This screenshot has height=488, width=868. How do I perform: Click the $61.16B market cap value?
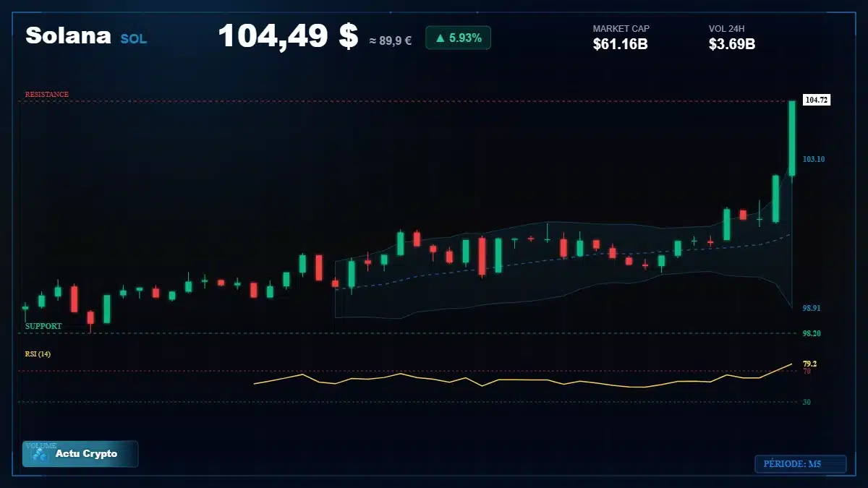620,44
